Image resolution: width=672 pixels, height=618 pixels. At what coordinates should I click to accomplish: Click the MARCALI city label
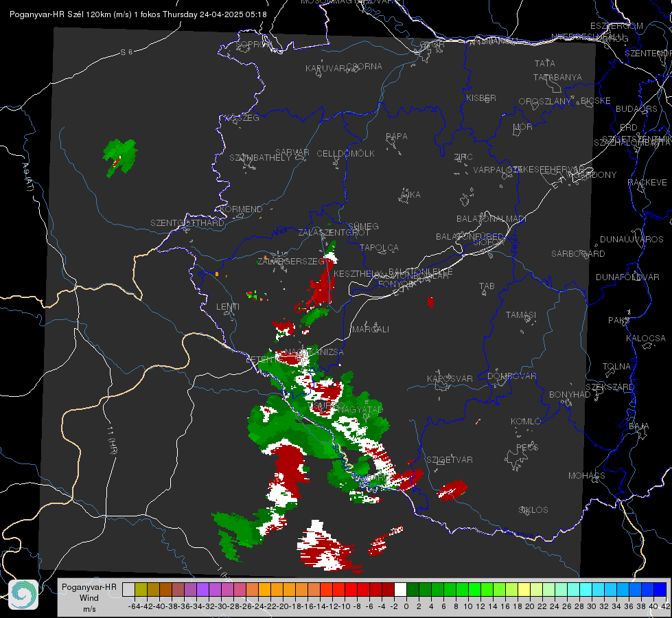(370, 330)
